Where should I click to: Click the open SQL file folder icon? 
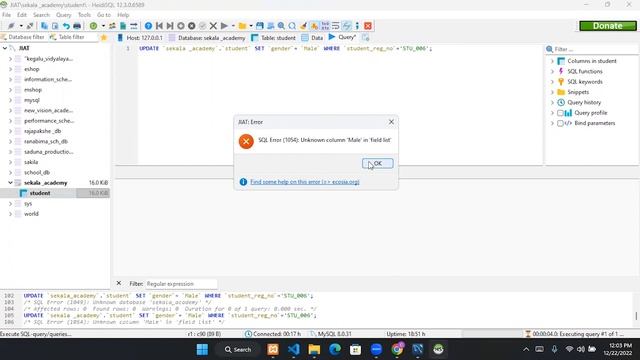(x=242, y=26)
